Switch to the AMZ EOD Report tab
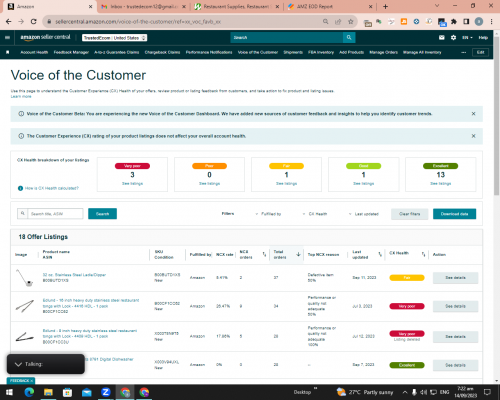The width and height of the screenshot is (500, 400). point(330,7)
